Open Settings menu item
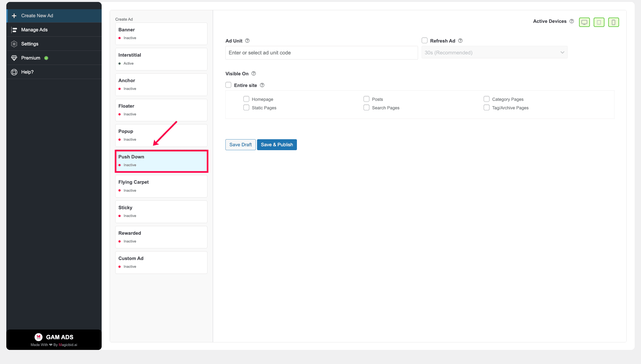Screen dimensions: 641x364 54,44
